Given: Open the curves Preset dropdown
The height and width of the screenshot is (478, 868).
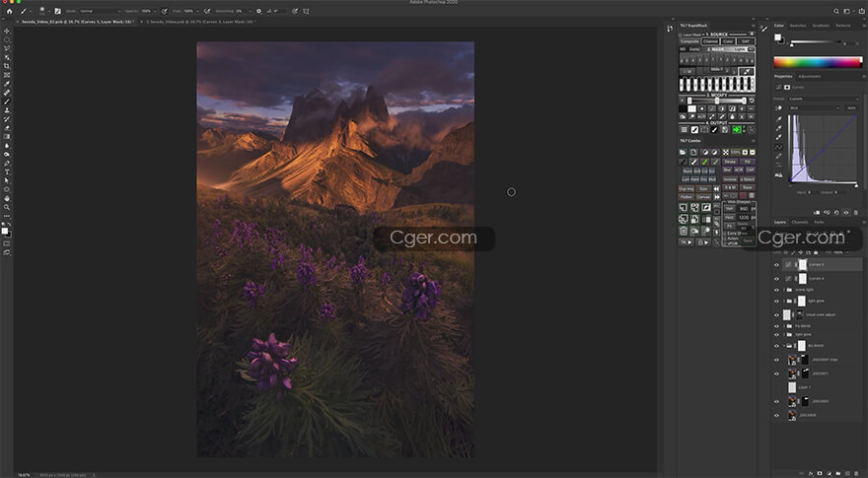Looking at the screenshot, I should click(x=824, y=99).
